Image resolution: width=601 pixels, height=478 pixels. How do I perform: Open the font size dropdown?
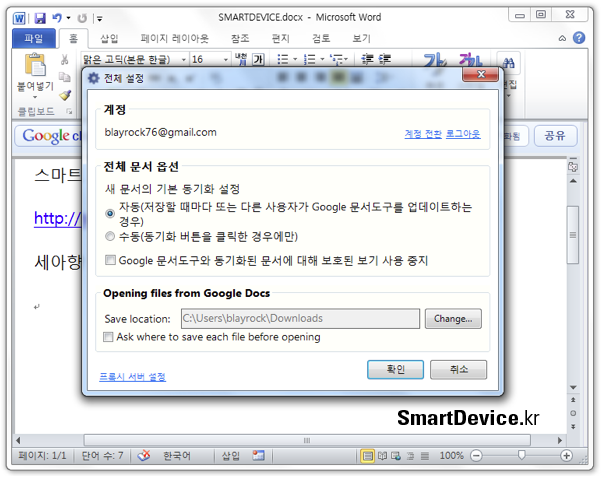click(x=226, y=59)
